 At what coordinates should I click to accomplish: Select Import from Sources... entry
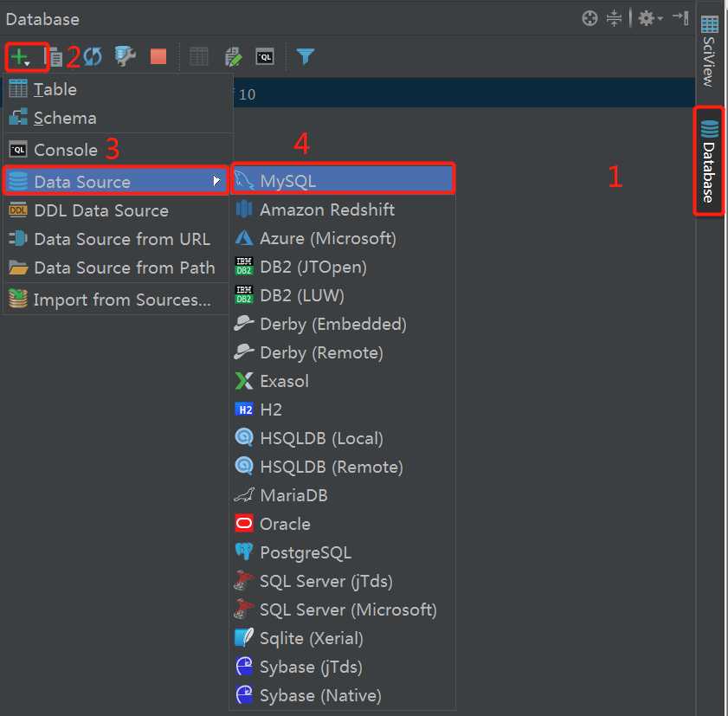click(x=117, y=300)
